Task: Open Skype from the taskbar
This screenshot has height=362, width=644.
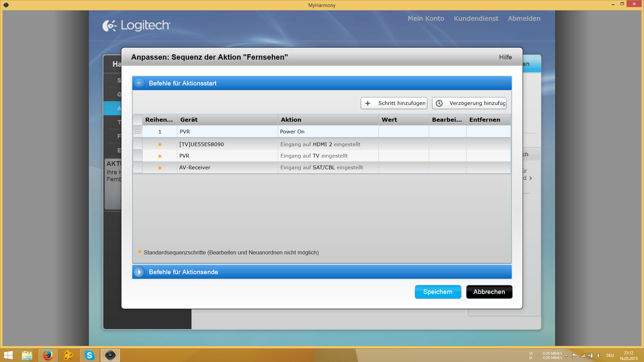Action: pos(89,355)
